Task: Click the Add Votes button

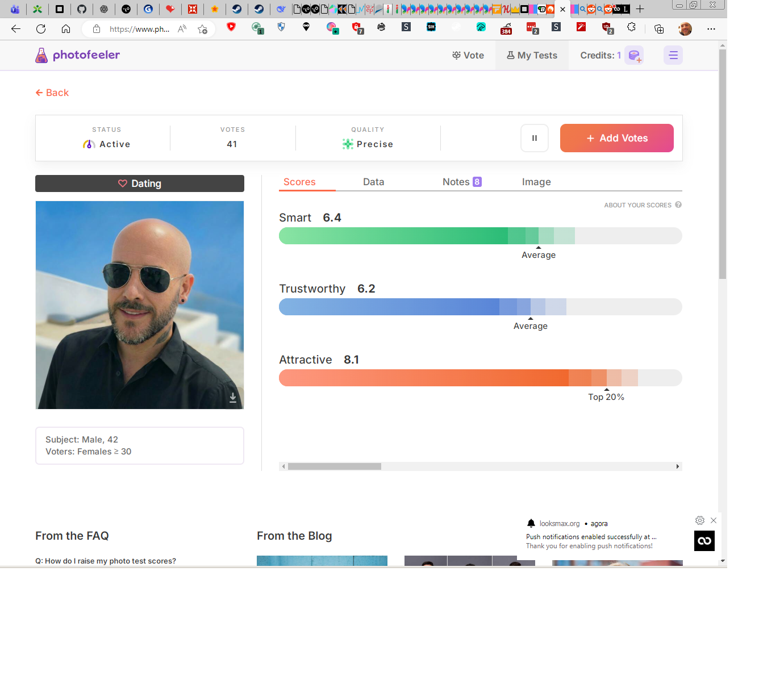Action: tap(616, 138)
